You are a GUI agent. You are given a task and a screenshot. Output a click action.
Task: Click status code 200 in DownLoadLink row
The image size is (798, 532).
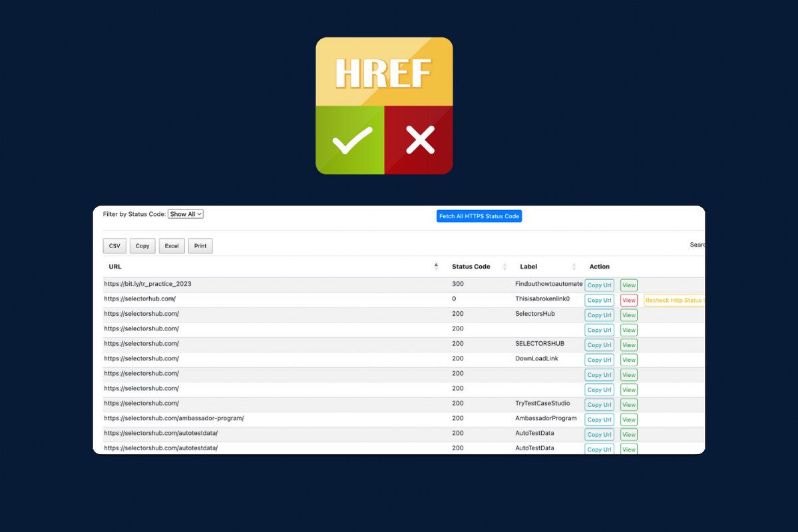click(x=457, y=358)
